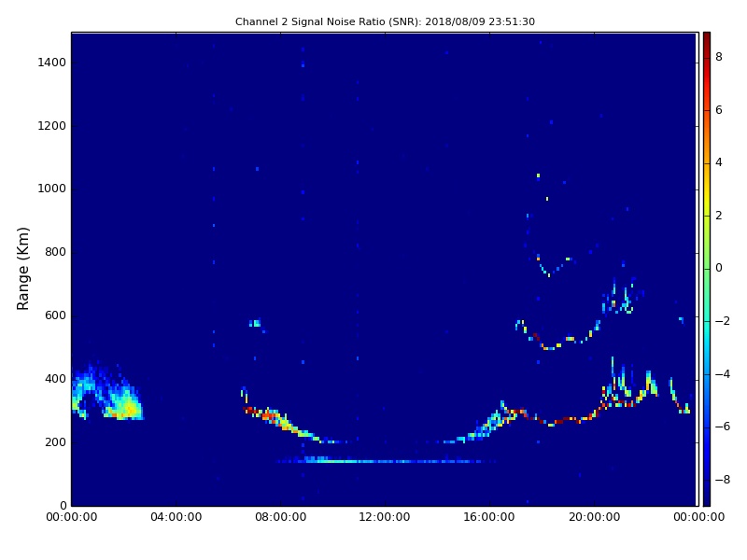Image resolution: width=747 pixels, height=560 pixels.
Task: Click the 1200 range tick label
Action: [52, 126]
